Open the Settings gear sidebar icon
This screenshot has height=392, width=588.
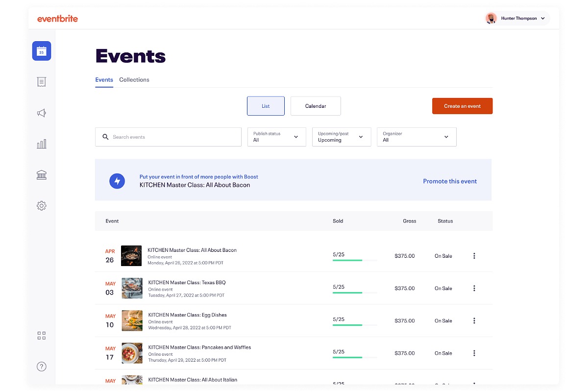[42, 206]
